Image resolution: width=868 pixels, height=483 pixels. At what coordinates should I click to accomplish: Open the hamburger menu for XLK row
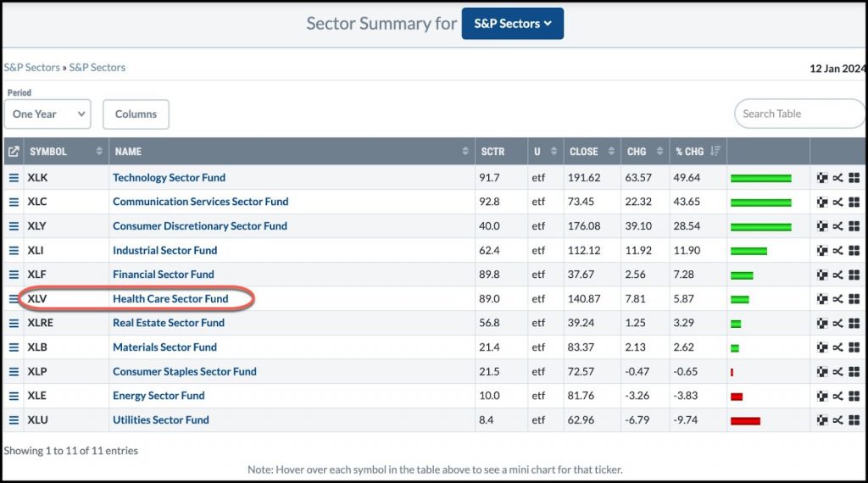tap(14, 178)
